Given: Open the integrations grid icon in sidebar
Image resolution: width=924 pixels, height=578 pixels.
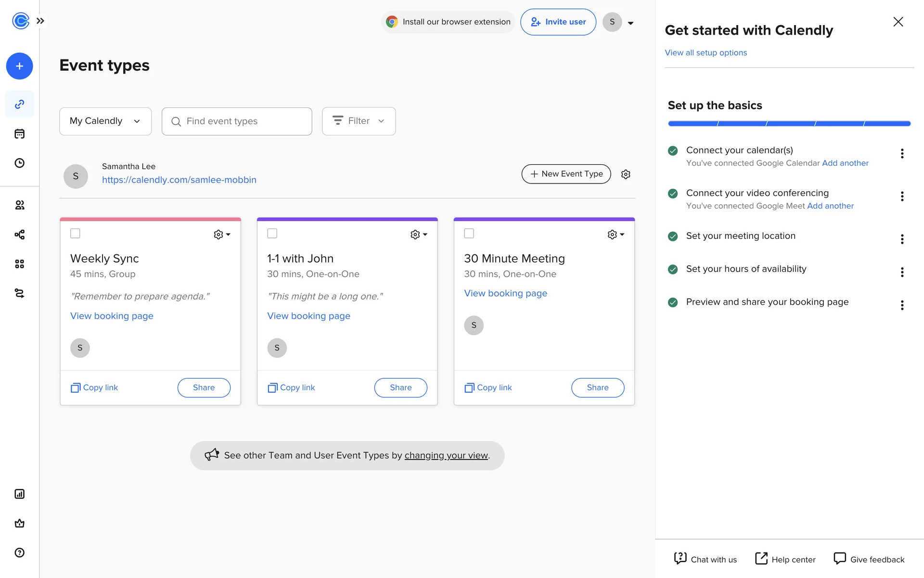Looking at the screenshot, I should [19, 264].
